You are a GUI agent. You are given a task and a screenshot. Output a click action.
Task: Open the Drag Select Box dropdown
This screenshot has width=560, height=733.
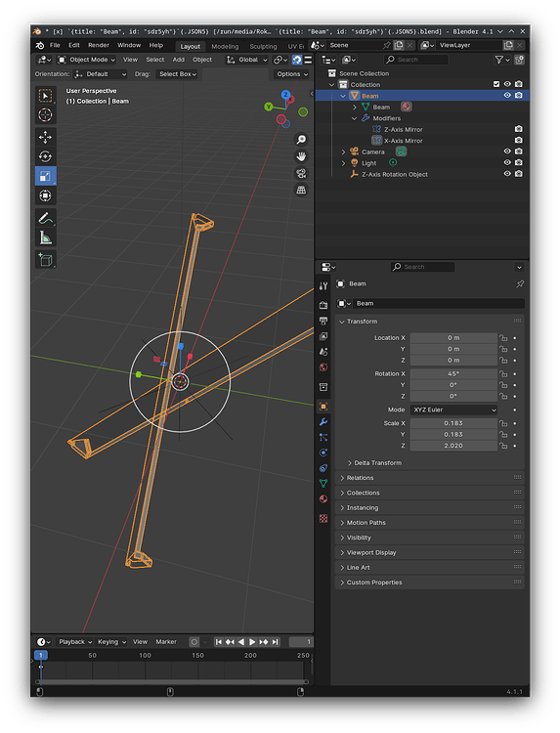click(x=177, y=74)
